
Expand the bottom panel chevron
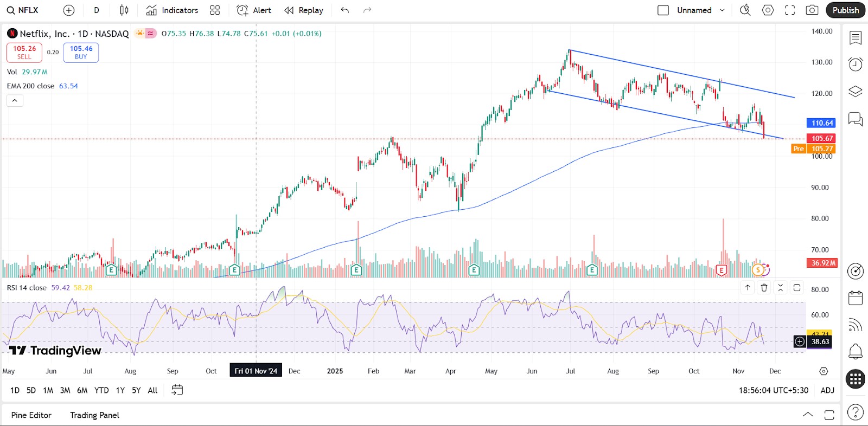click(x=808, y=415)
